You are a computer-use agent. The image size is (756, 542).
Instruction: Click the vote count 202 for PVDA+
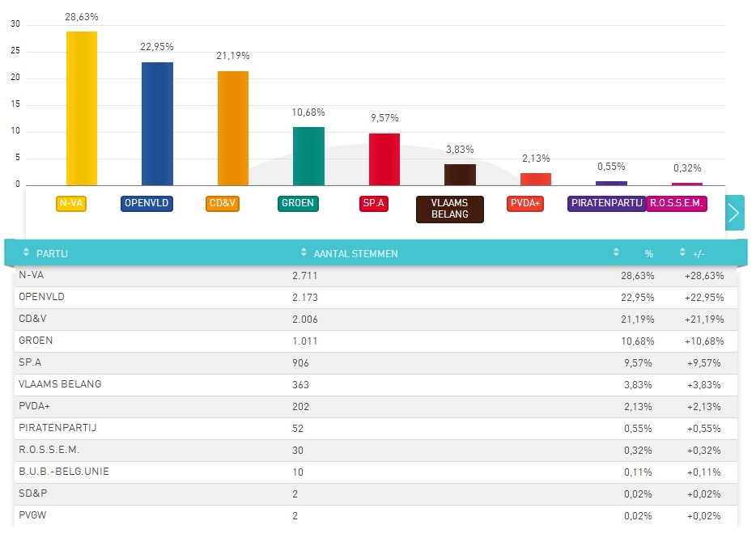point(300,407)
